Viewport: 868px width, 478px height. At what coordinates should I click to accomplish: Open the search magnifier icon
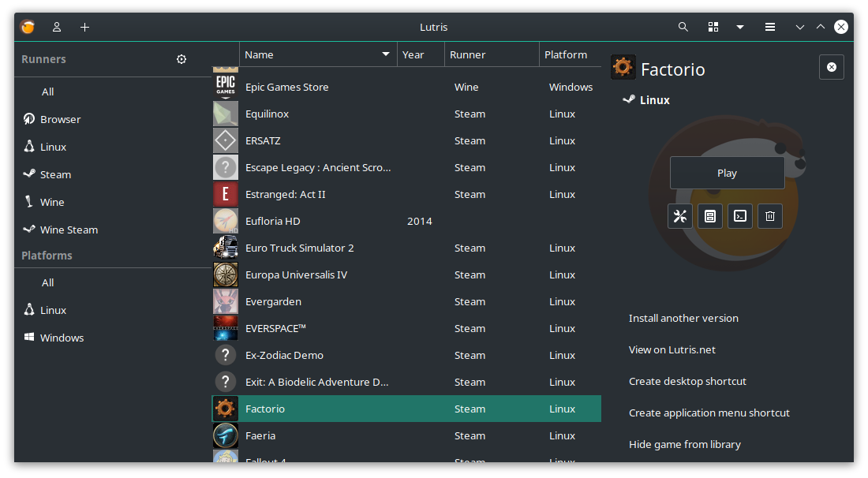click(683, 27)
